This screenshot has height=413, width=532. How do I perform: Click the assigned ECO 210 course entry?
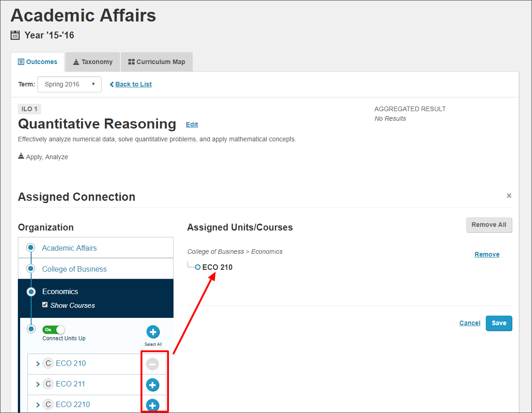coord(217,267)
